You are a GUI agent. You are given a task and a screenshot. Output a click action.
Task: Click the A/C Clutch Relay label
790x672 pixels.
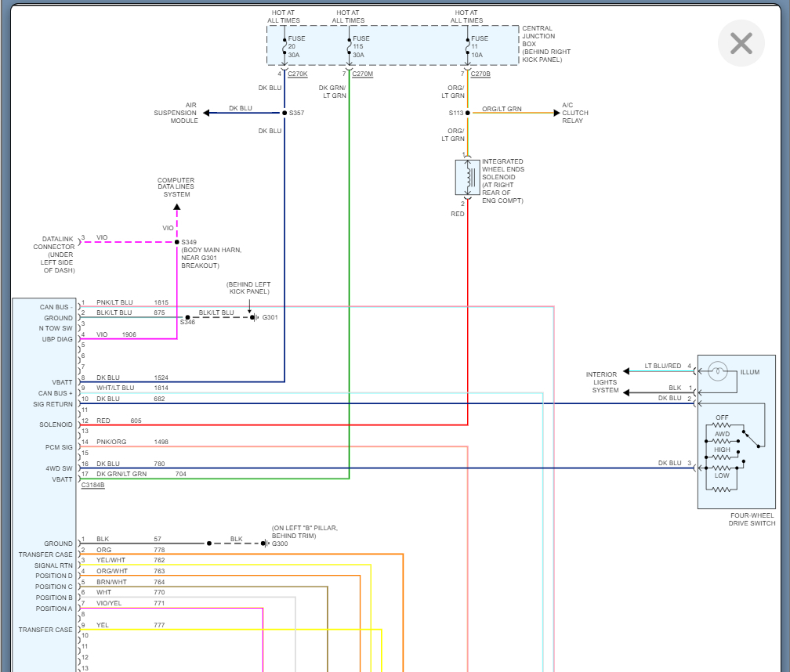click(575, 113)
